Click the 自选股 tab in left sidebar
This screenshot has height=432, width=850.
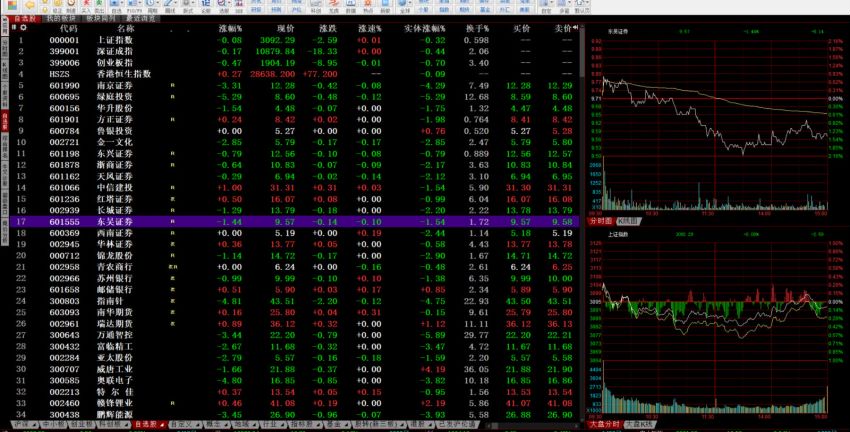[4, 121]
